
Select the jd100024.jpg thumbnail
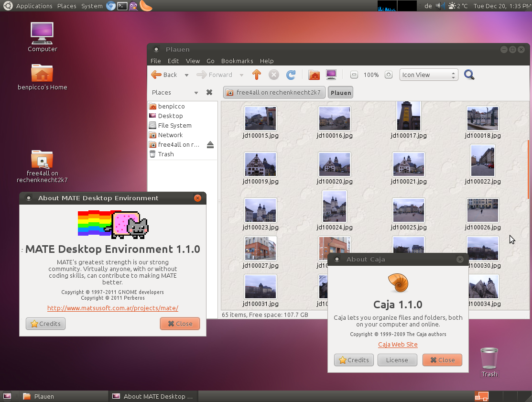coord(334,210)
